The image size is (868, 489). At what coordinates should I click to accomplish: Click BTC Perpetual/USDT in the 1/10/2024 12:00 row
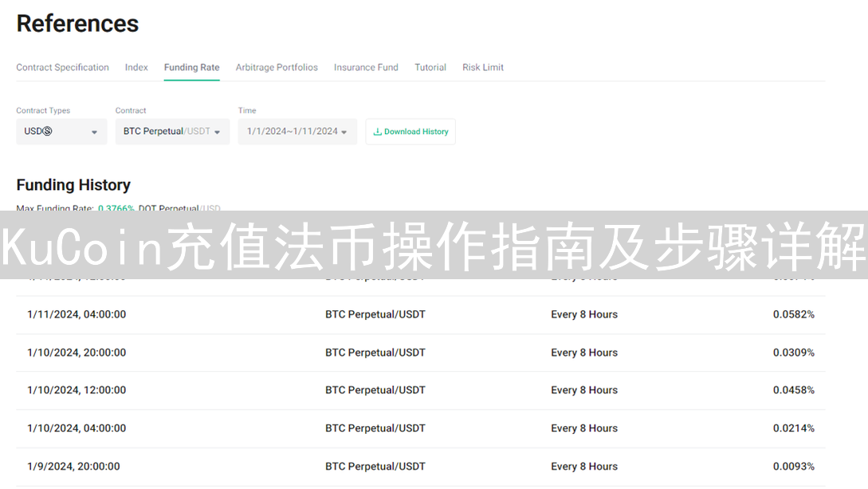[375, 390]
